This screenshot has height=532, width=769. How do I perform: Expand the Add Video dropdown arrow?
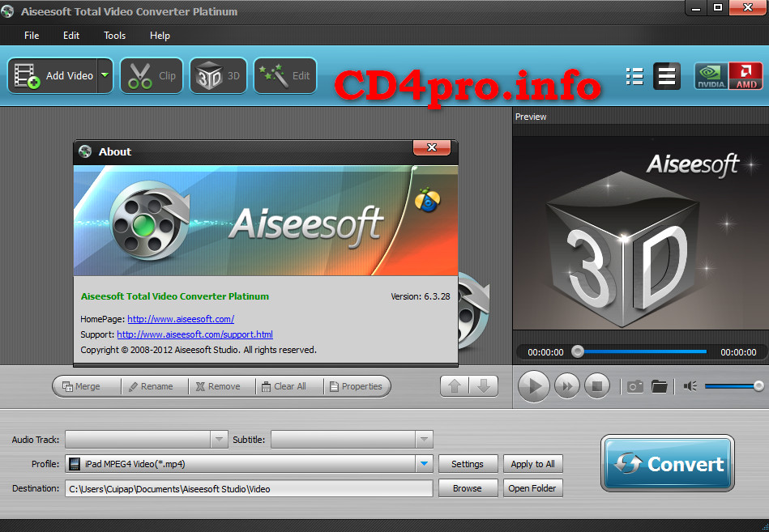click(x=105, y=76)
